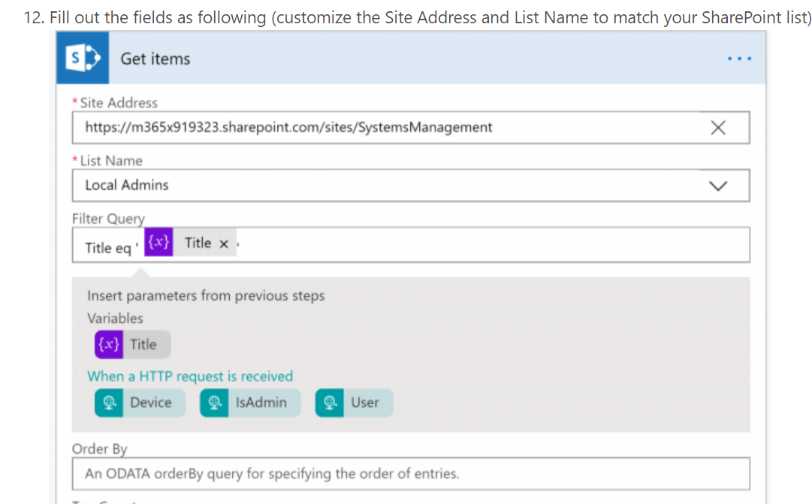The image size is (812, 504).
Task: Click inside the Filter Query field
Action: [411, 245]
